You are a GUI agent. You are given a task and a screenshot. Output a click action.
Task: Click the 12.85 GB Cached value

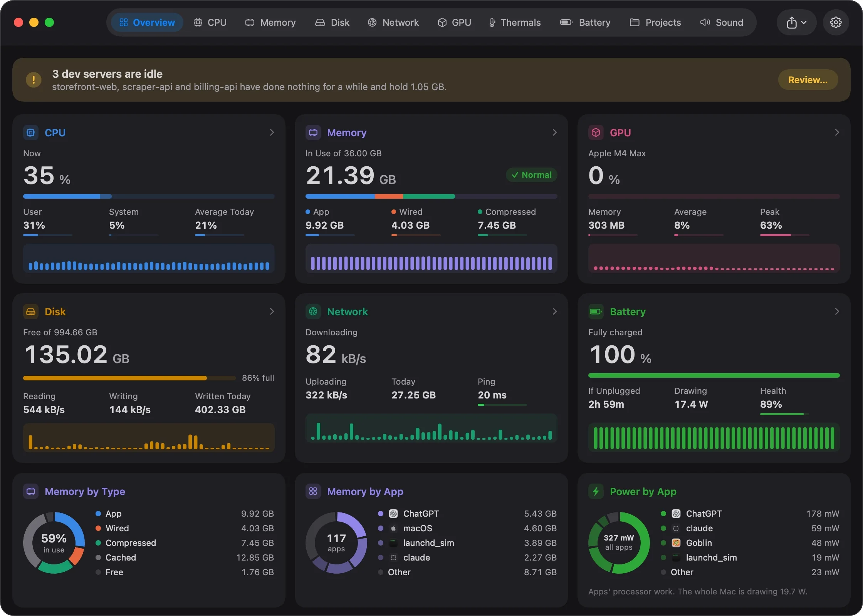point(255,557)
